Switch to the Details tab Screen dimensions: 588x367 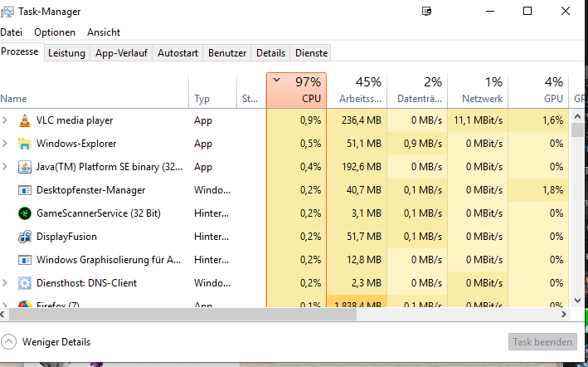tap(270, 53)
